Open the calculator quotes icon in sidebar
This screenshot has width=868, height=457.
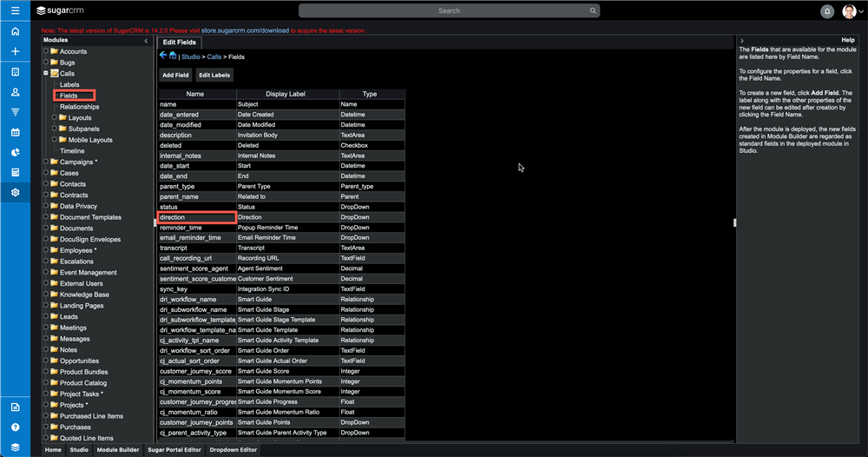point(15,172)
